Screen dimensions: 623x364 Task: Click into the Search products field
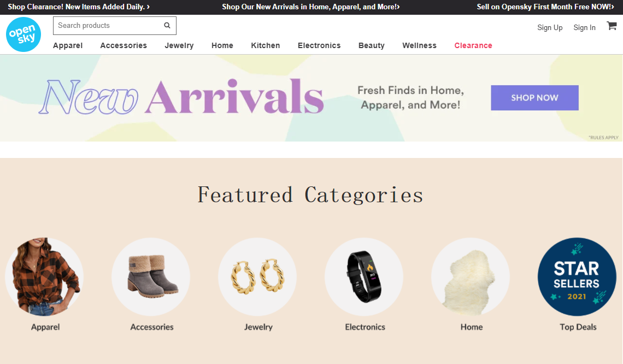click(x=108, y=26)
